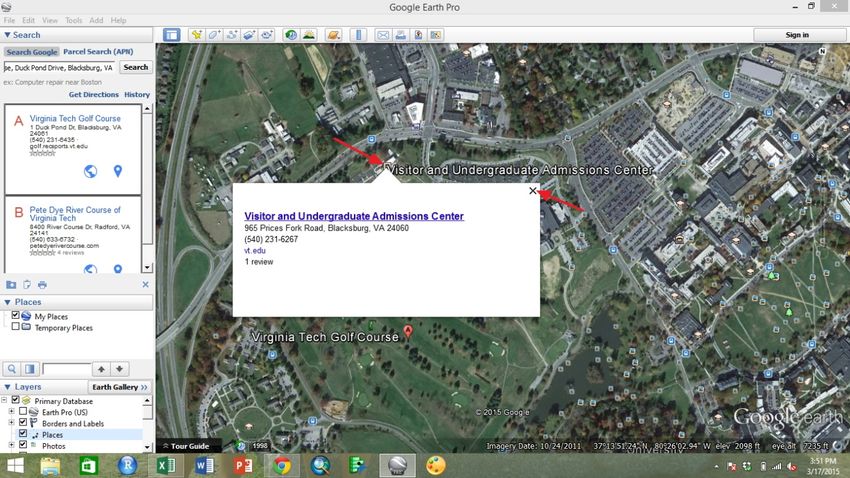Toggle the sidebar visibility button
Screen dimensions: 850x478
pos(172,35)
